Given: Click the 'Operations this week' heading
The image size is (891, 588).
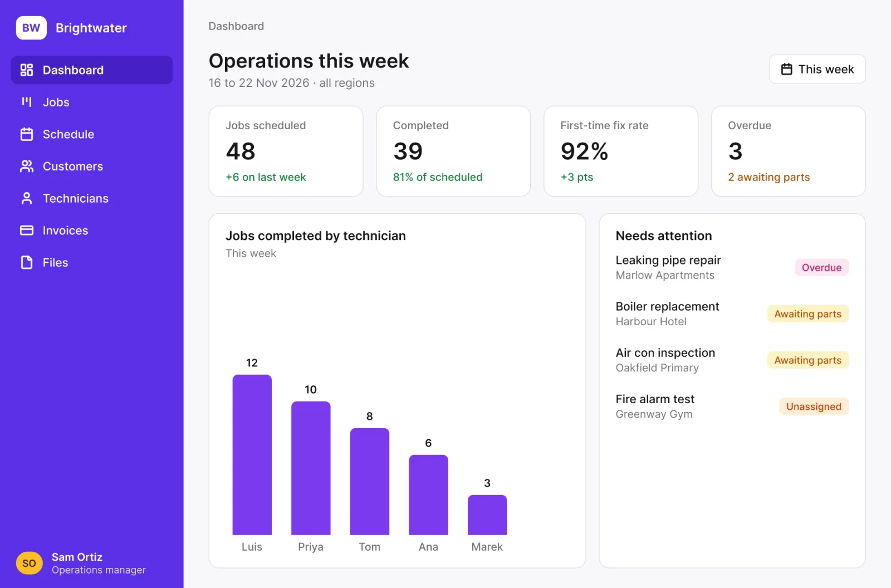Looking at the screenshot, I should click(x=309, y=61).
